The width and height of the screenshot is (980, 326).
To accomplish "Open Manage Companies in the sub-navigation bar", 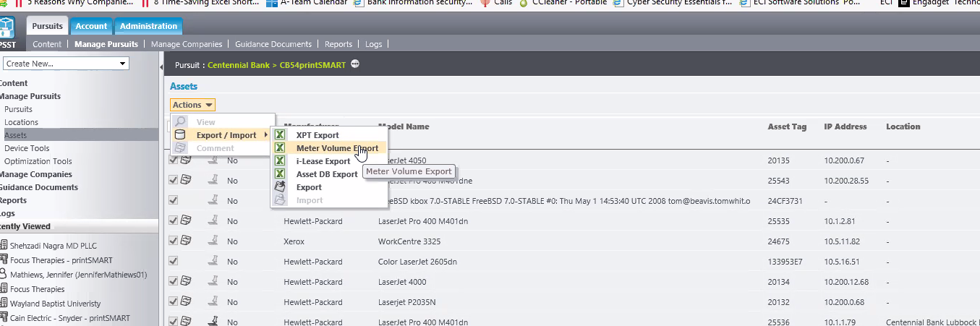I will (187, 44).
